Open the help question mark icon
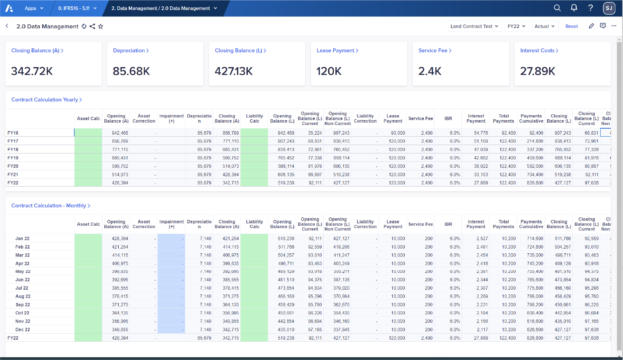The image size is (623, 360). (x=590, y=8)
